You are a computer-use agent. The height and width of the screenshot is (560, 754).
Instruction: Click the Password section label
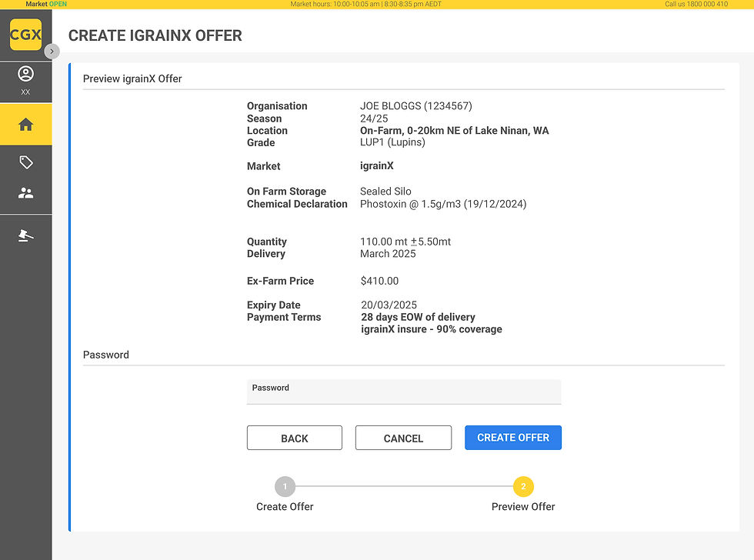[x=105, y=355]
